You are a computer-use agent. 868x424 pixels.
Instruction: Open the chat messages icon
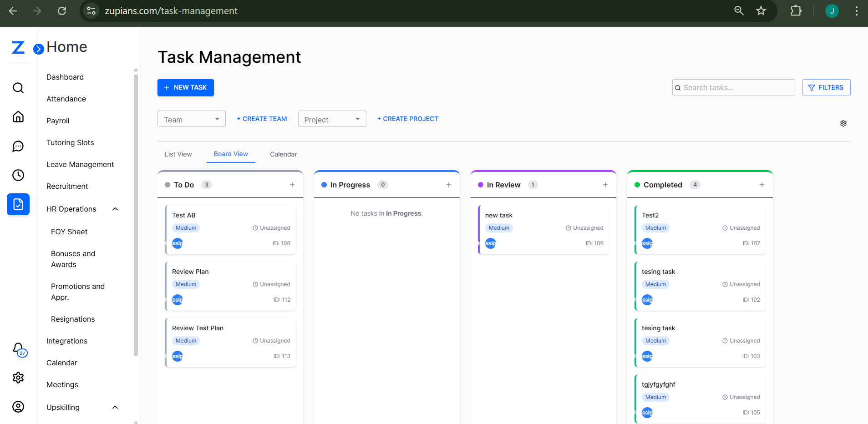pyautogui.click(x=18, y=146)
